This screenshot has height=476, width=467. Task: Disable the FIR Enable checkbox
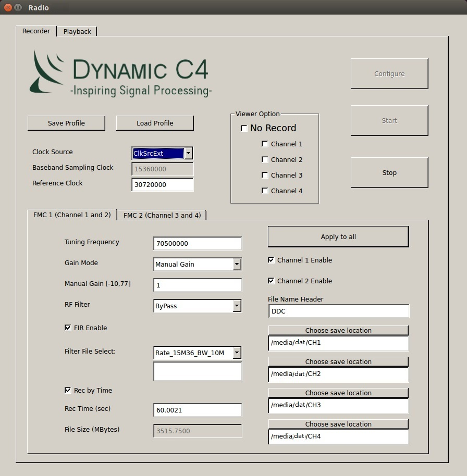point(68,328)
